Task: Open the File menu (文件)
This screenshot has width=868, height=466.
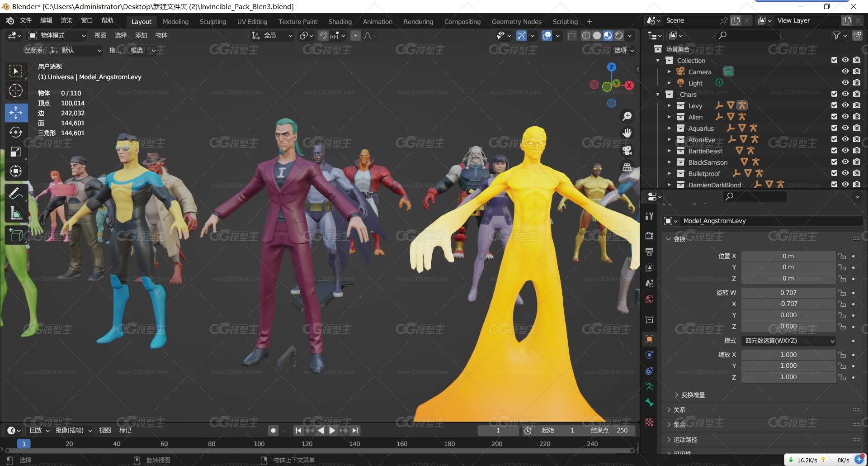Action: point(26,20)
